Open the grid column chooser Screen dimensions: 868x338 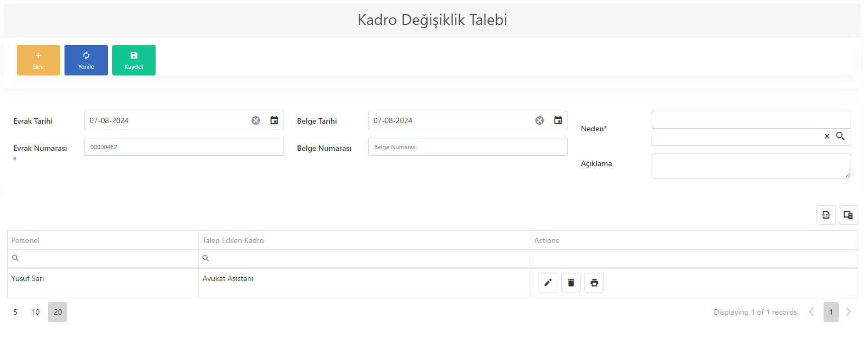point(848,215)
